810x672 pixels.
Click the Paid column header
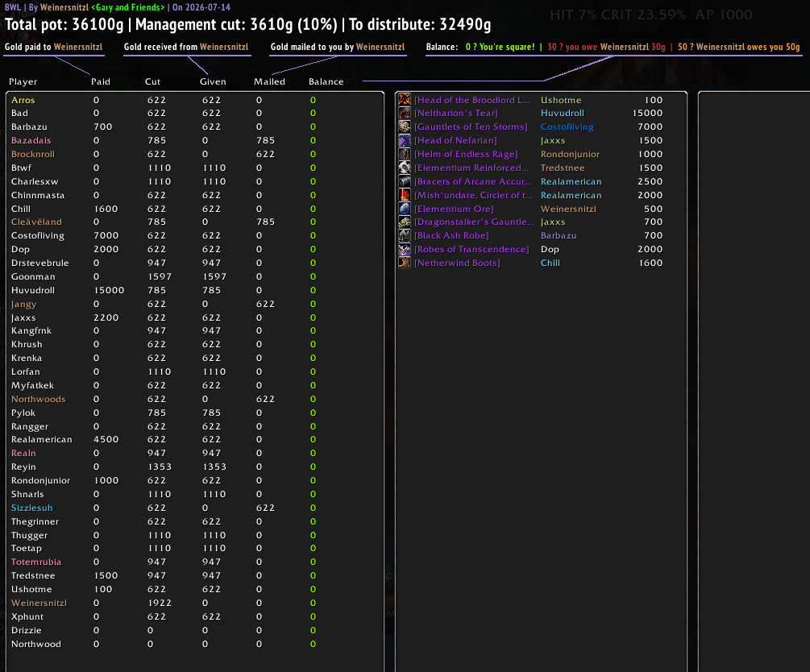(x=101, y=81)
